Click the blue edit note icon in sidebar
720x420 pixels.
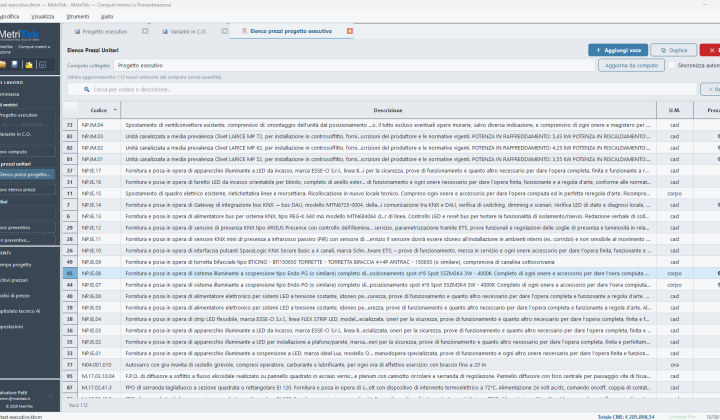click(43, 65)
